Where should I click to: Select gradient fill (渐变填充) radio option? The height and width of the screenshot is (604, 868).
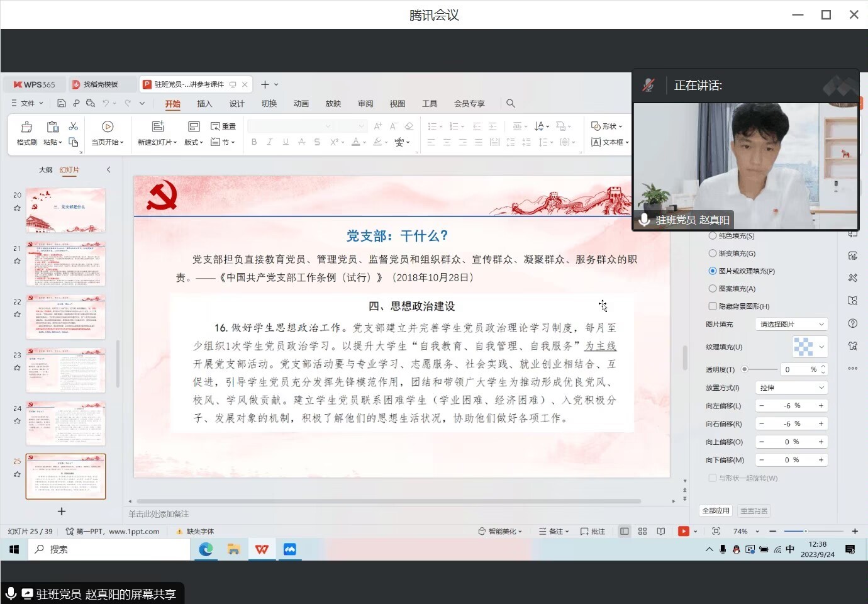(713, 254)
